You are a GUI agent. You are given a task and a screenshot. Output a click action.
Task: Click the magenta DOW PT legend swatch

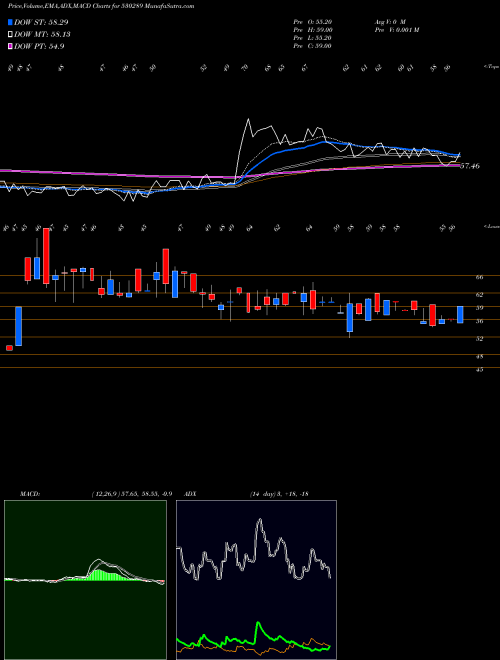(10, 47)
